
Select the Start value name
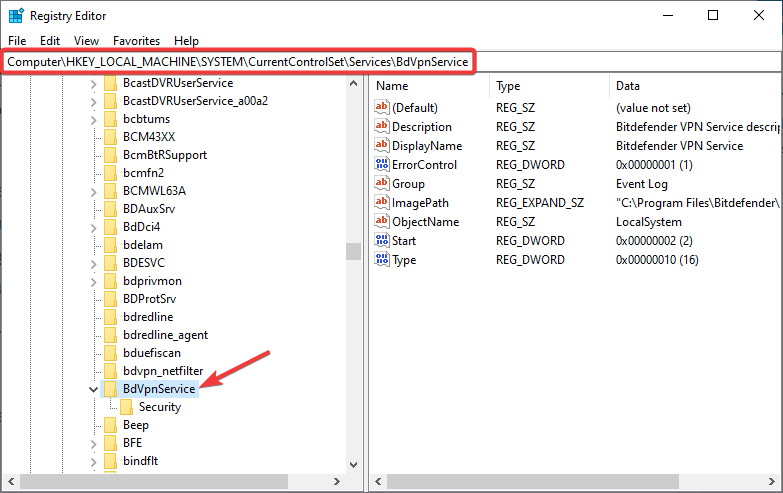tap(403, 241)
